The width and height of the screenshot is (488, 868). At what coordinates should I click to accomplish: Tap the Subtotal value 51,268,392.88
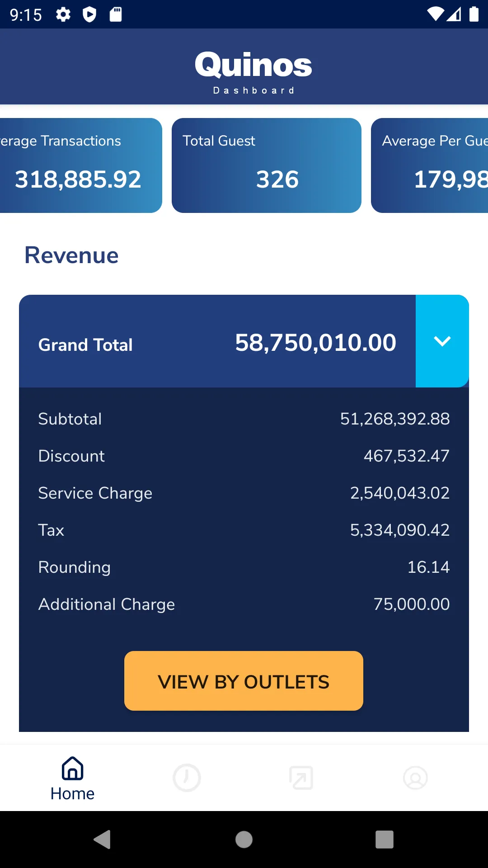(x=395, y=419)
